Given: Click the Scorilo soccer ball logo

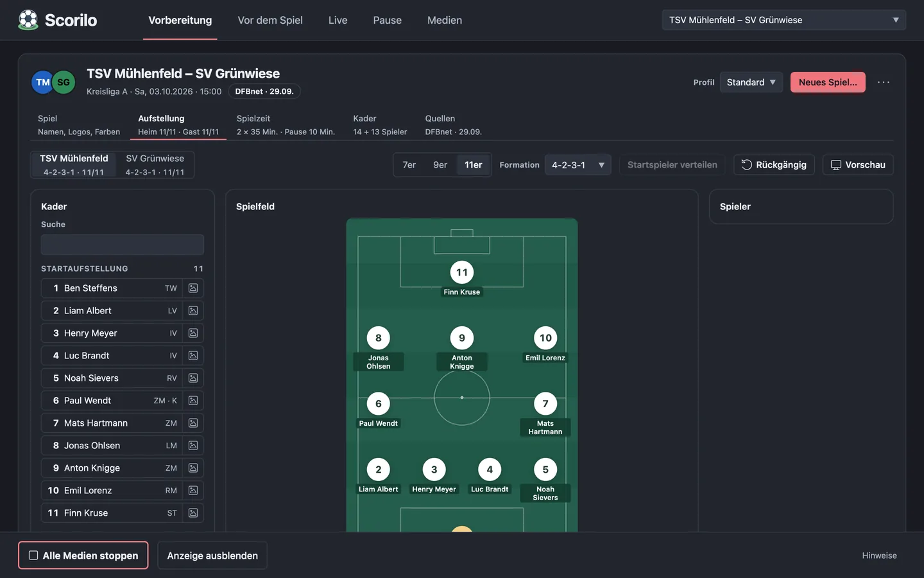Looking at the screenshot, I should point(28,20).
